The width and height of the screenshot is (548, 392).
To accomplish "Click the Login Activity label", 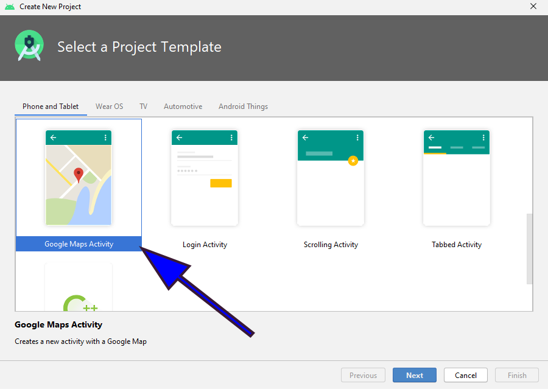I will click(x=205, y=245).
